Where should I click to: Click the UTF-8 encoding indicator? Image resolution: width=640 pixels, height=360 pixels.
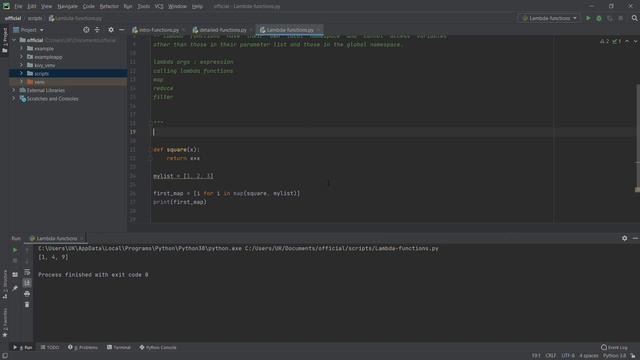(x=568, y=356)
